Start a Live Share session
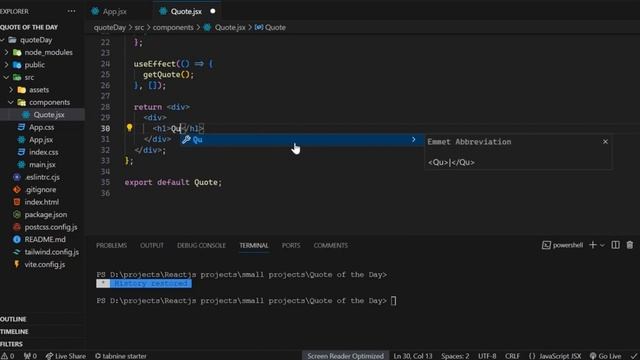Viewport: 640px width, 360px height. (x=65, y=356)
